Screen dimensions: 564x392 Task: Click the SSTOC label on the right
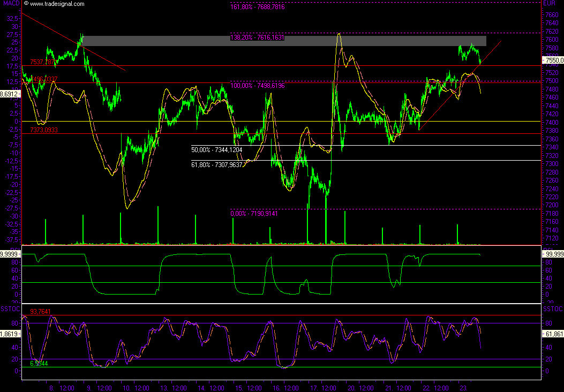pos(553,309)
